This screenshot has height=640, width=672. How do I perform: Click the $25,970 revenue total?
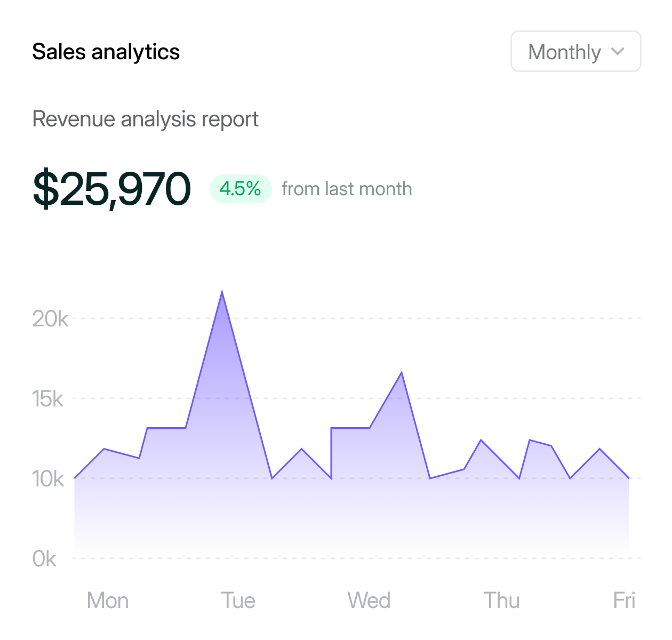click(111, 189)
